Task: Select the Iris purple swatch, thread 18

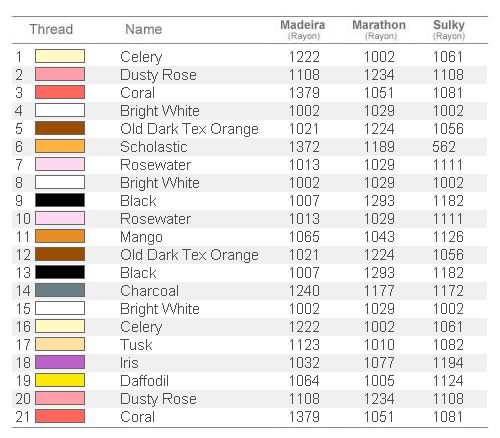Action: tap(60, 362)
